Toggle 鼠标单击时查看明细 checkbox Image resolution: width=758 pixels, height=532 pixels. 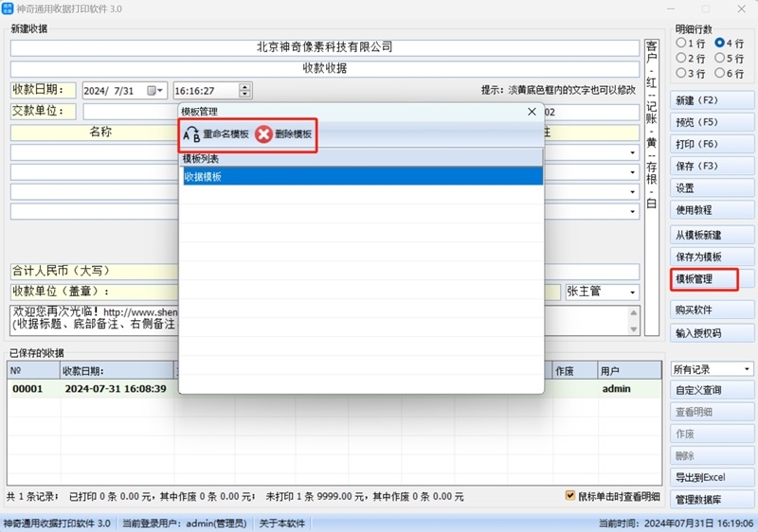[570, 496]
